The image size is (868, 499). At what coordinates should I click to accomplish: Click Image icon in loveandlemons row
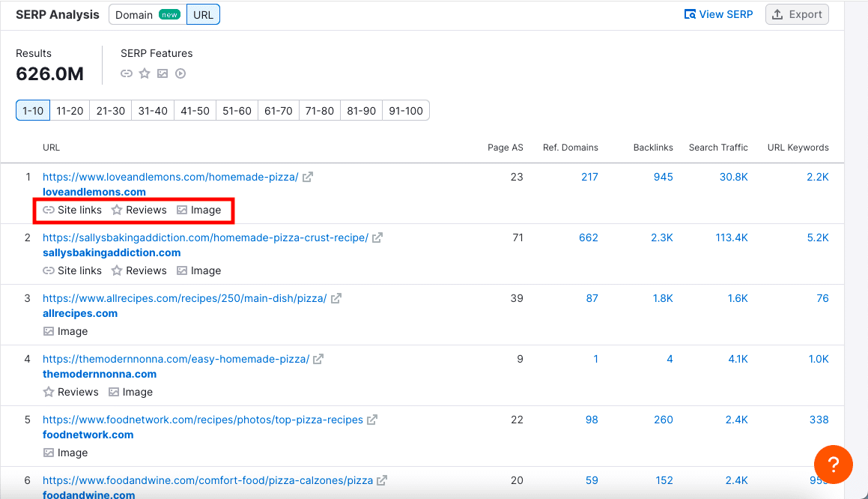(181, 210)
